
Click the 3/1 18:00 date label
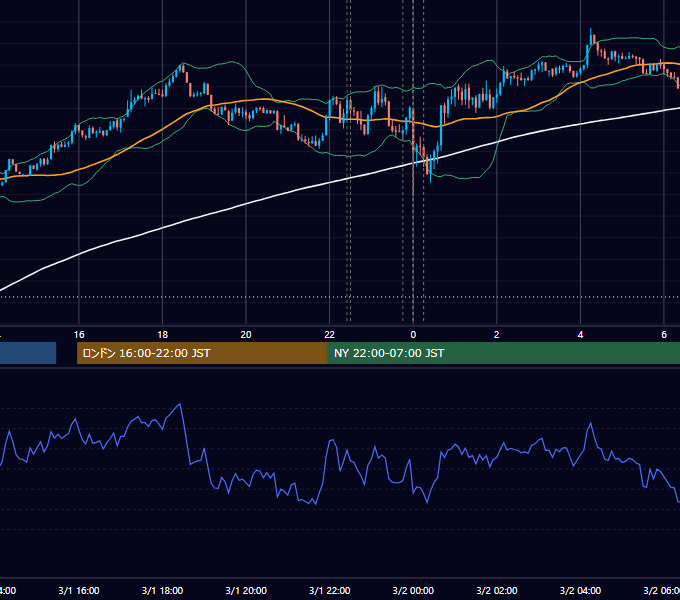tap(163, 590)
